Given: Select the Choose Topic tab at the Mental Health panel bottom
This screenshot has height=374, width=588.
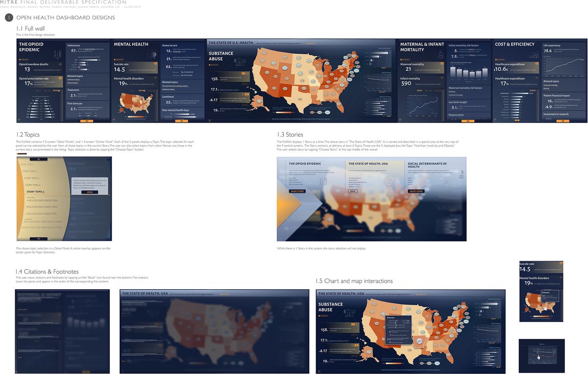Looking at the screenshot, I should point(181,121).
